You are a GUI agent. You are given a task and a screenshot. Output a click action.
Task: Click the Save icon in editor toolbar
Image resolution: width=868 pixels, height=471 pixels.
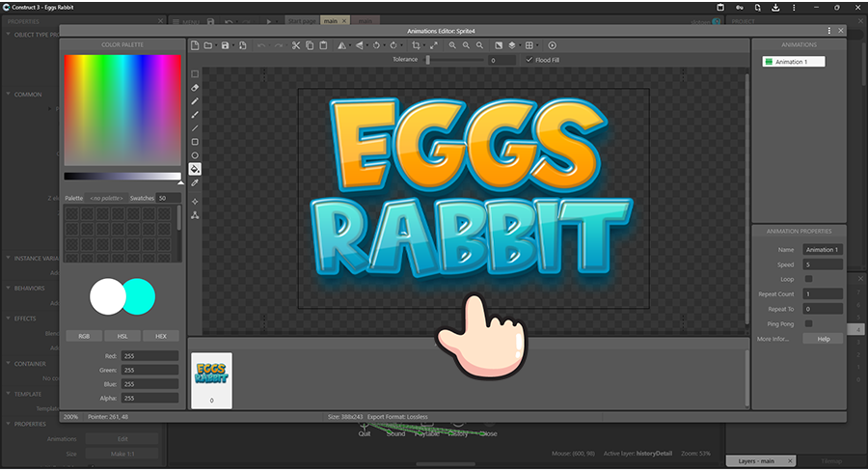coord(225,45)
